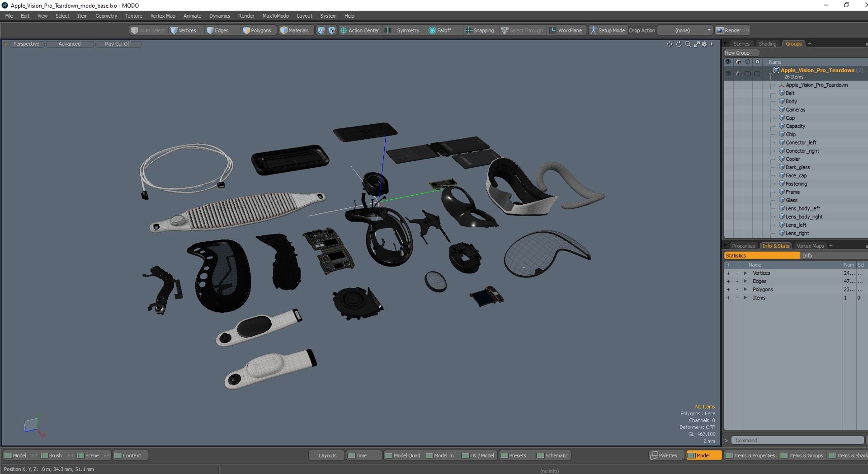The width and height of the screenshot is (868, 474).
Task: Toggle the last checkbox in the Teardown group row
Action: [757, 73]
